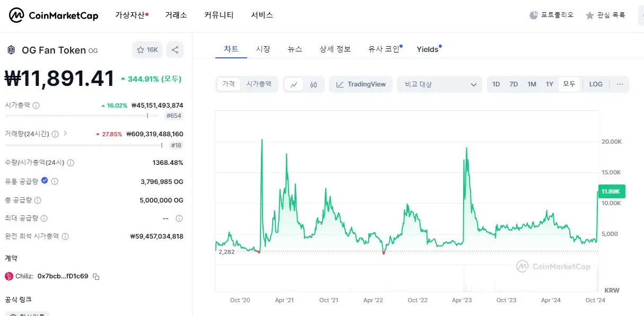Click the market cap rank #654 badge
This screenshot has width=644, height=316.
point(174,116)
